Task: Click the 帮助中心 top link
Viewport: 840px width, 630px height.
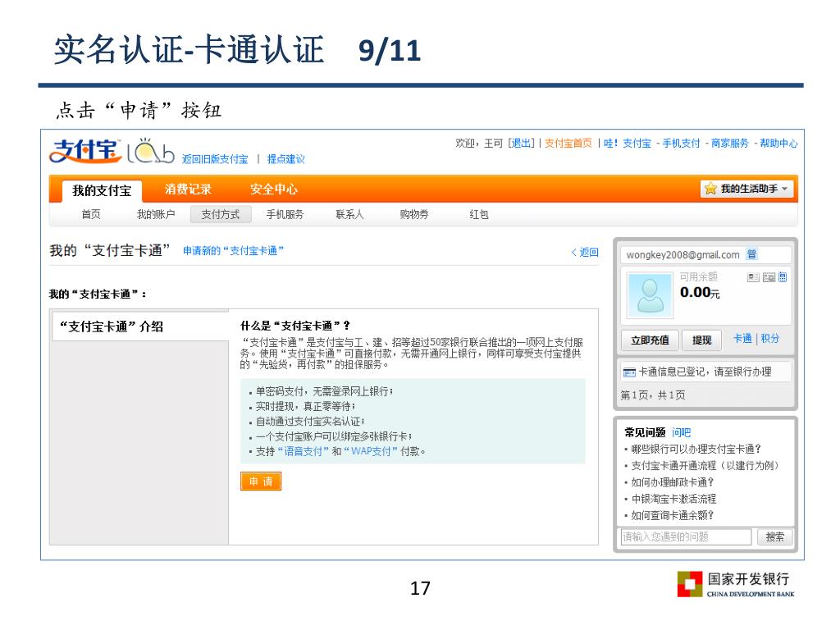Action: (x=778, y=143)
